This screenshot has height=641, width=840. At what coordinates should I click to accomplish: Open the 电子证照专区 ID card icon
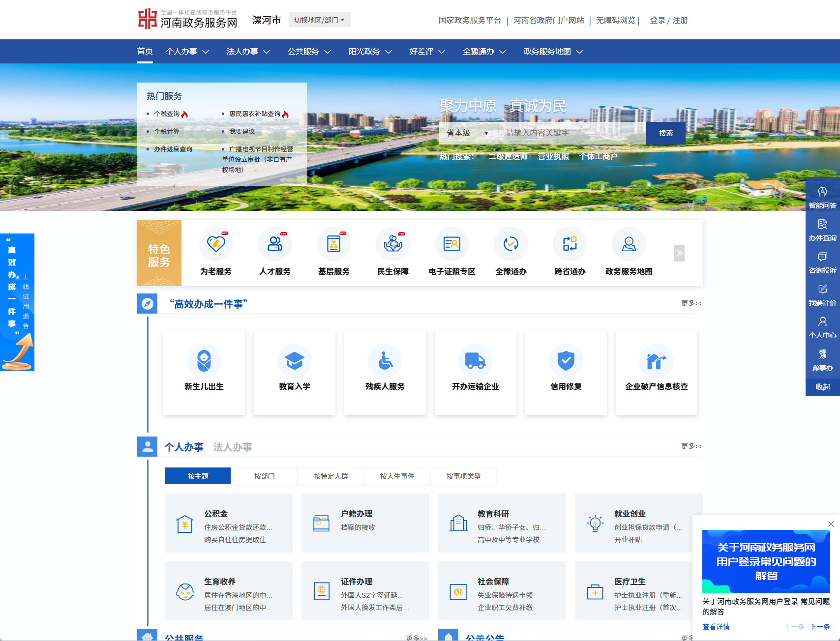(x=452, y=244)
